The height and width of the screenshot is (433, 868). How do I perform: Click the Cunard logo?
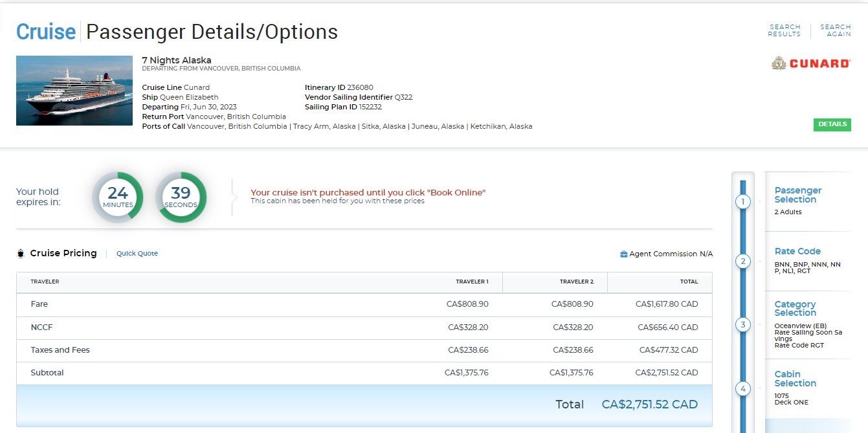[x=811, y=63]
